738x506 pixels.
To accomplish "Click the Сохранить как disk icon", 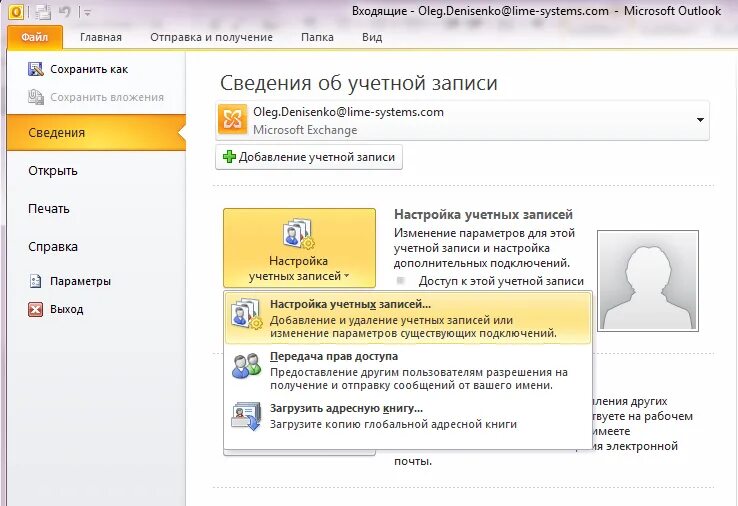I will 36,69.
